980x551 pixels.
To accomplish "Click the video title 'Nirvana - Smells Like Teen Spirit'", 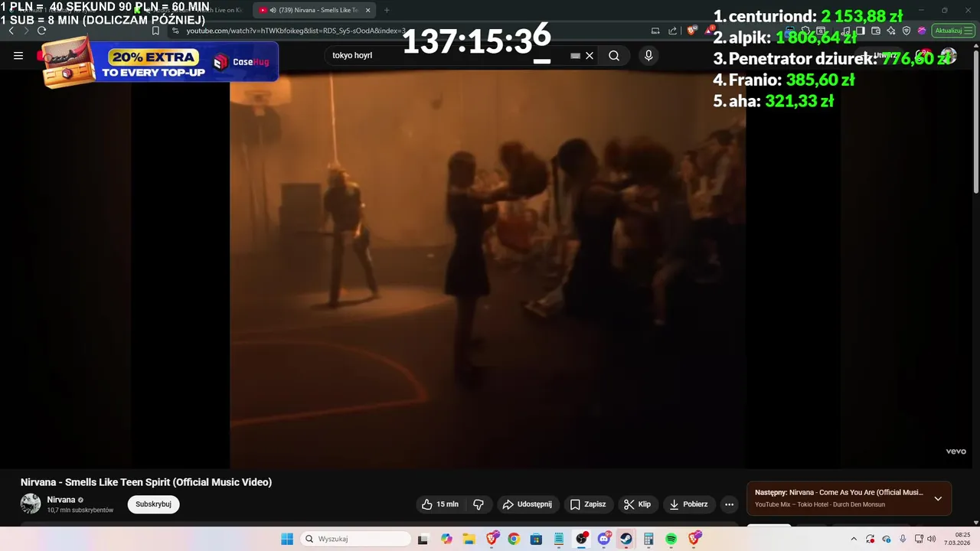I will [x=146, y=482].
